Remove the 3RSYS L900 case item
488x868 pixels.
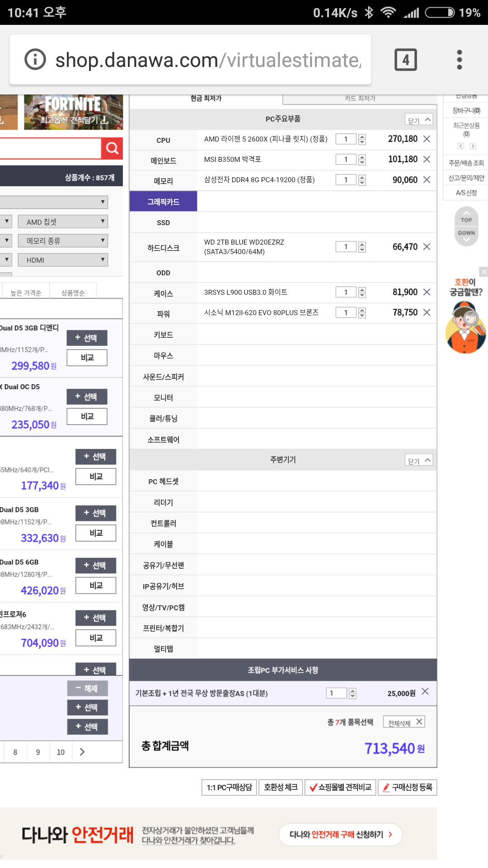click(427, 292)
